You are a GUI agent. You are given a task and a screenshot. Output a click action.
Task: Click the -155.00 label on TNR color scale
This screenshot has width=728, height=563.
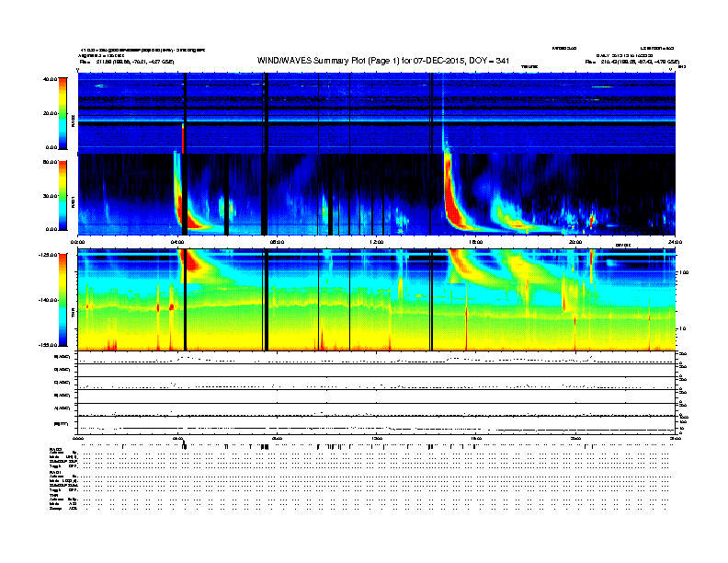pyautogui.click(x=49, y=345)
